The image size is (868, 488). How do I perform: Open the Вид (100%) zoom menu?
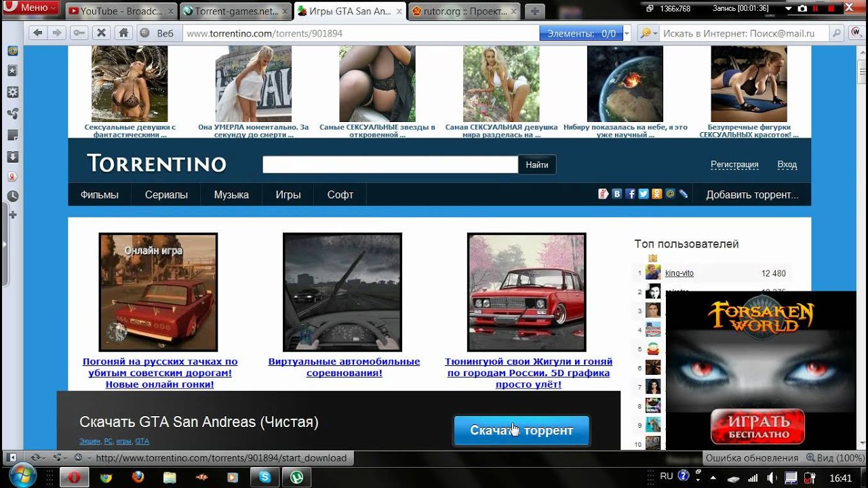pos(835,457)
